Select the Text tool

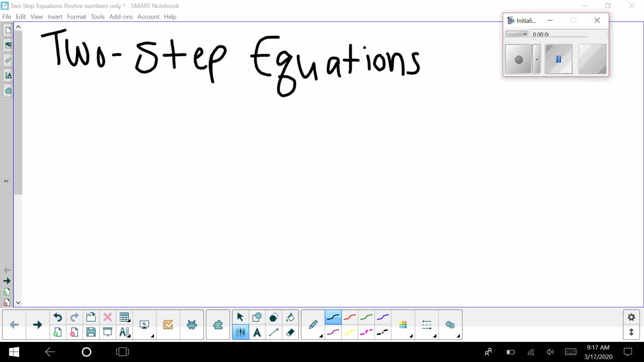tap(257, 332)
